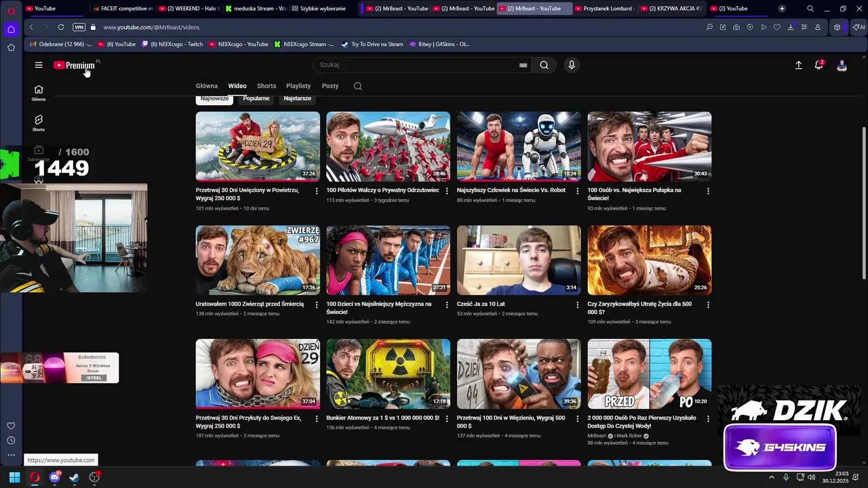Open the Główna home sidebar icon
868x488 pixels.
(x=39, y=93)
